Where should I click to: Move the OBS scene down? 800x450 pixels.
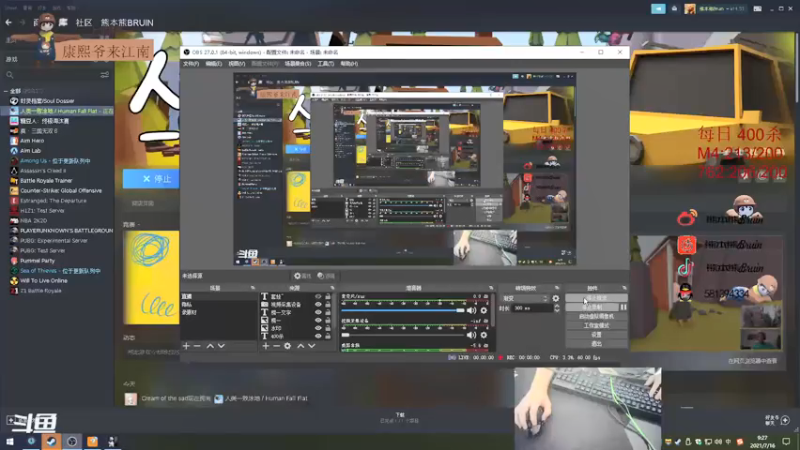click(221, 346)
